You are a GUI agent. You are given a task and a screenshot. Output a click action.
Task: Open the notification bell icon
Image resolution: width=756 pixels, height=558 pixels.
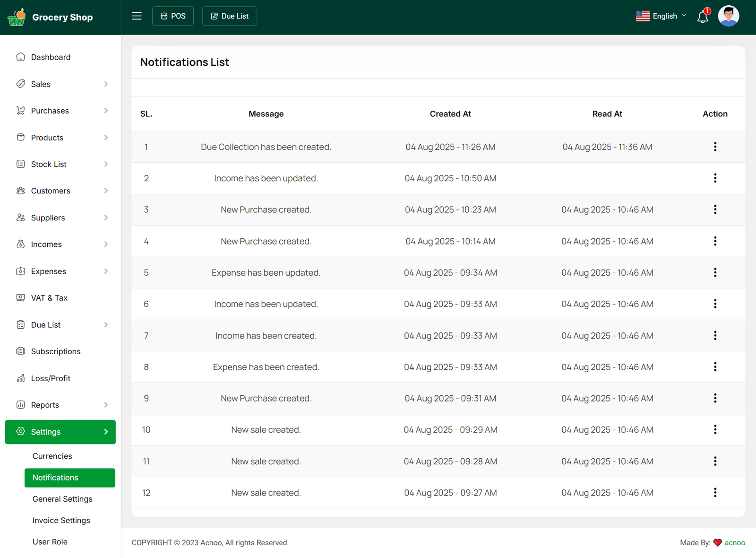(x=703, y=17)
